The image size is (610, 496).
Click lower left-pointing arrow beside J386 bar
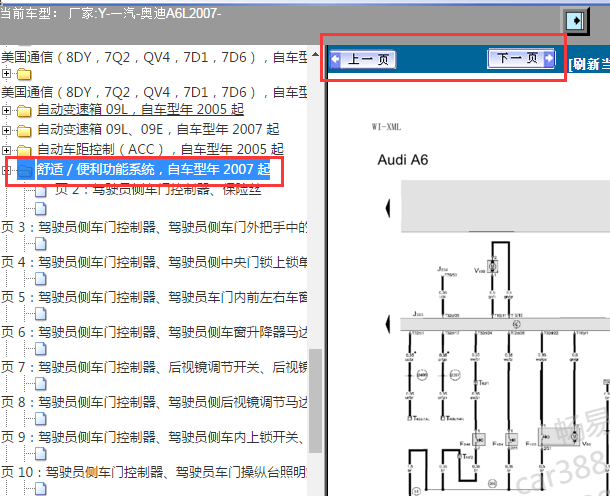click(387, 324)
